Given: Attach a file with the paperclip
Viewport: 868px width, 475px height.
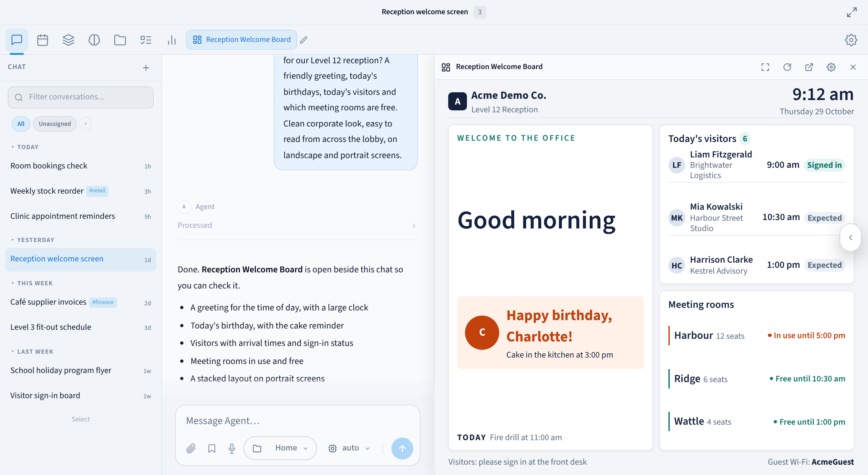Looking at the screenshot, I should click(x=191, y=448).
